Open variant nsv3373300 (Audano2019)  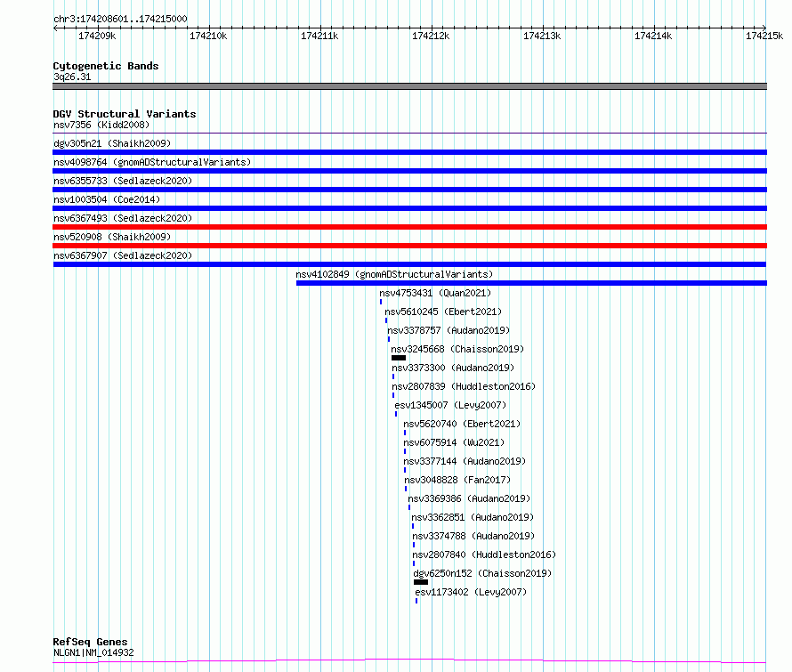[x=453, y=368]
